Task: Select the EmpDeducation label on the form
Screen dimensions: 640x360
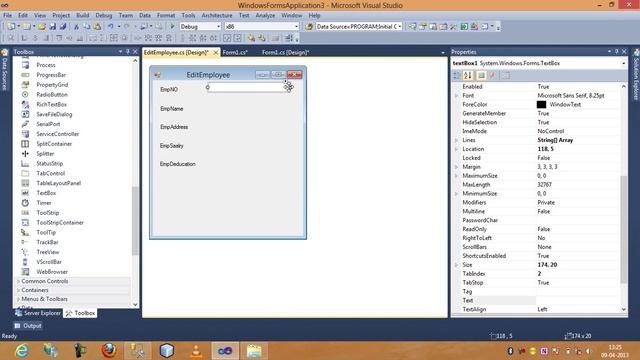Action: (178, 164)
